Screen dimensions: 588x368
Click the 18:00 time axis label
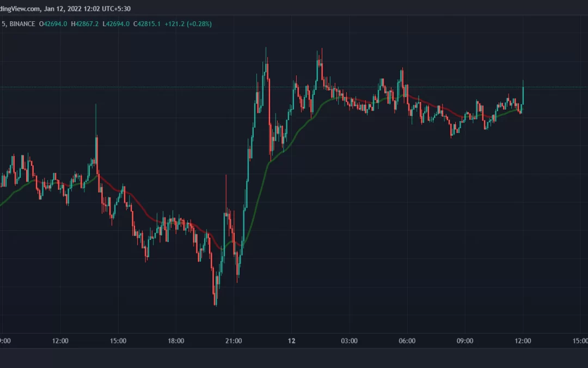coord(175,341)
